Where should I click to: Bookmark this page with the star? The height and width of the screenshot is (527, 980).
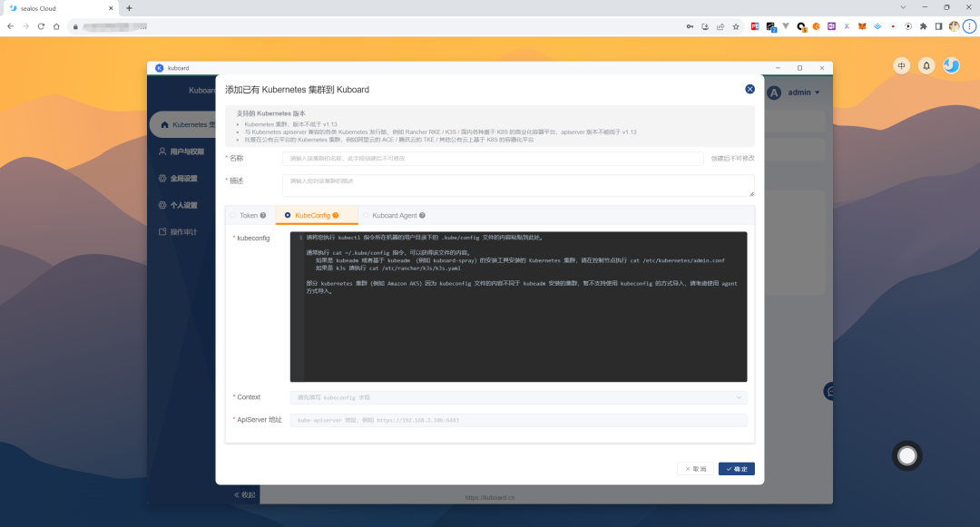pyautogui.click(x=736, y=26)
